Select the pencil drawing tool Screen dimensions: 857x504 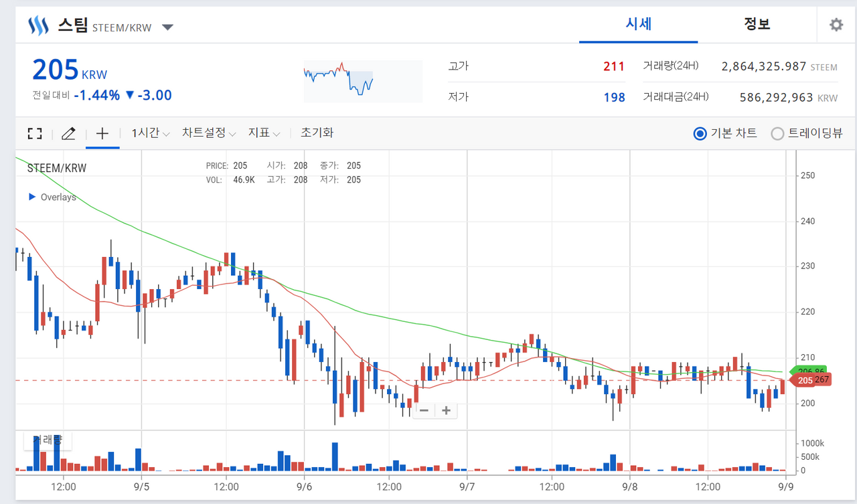[x=68, y=133]
